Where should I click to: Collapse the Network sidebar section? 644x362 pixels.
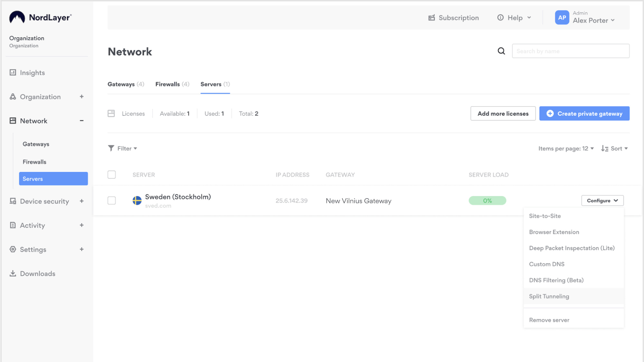pos(81,121)
